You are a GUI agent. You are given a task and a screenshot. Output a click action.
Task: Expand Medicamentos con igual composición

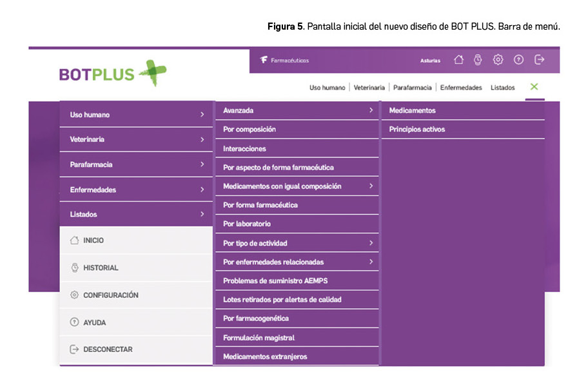coord(297,186)
